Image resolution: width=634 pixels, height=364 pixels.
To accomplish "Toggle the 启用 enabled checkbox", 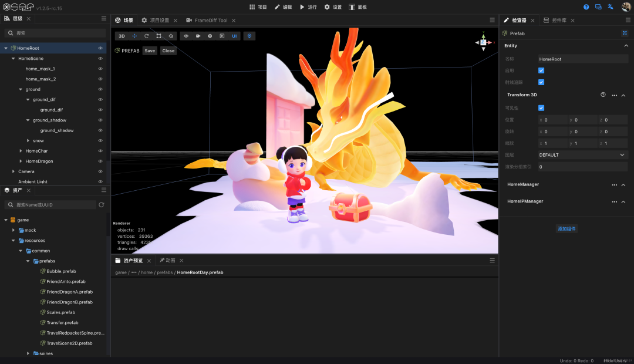I will coord(541,70).
